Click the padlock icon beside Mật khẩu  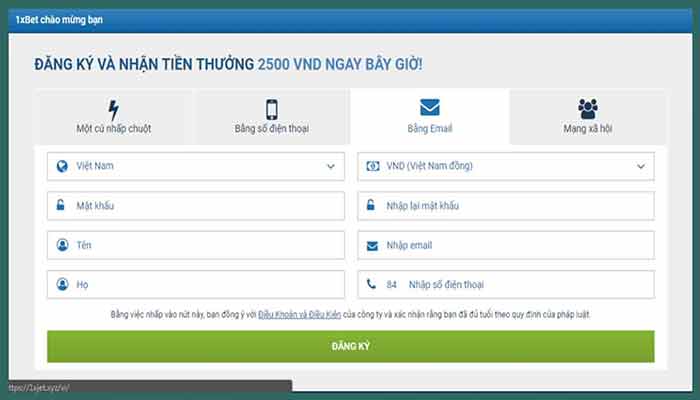[62, 206]
